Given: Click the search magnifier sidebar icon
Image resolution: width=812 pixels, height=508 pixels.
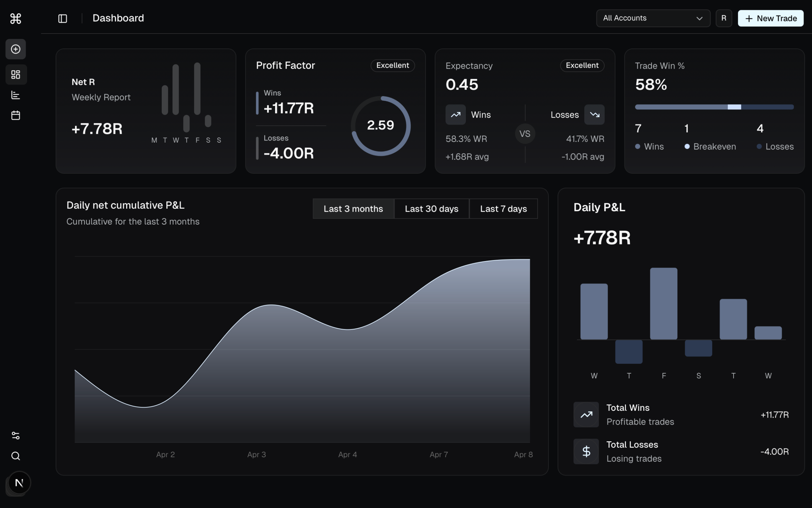Looking at the screenshot, I should coord(16,456).
